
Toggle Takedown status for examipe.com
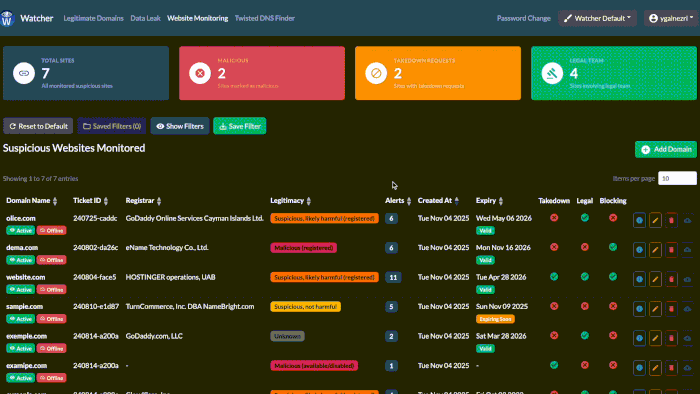coord(554,365)
